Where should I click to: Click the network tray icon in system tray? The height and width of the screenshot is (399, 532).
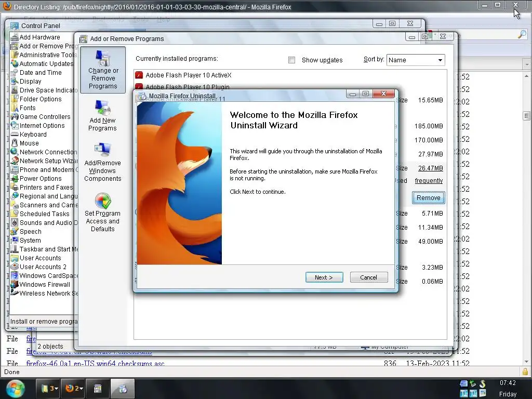(463, 383)
